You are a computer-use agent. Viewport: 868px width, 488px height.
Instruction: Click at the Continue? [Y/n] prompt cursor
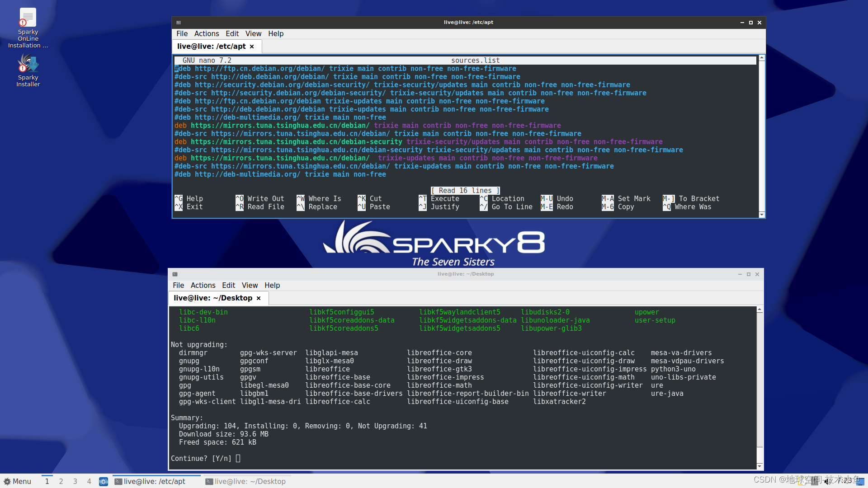pyautogui.click(x=238, y=459)
